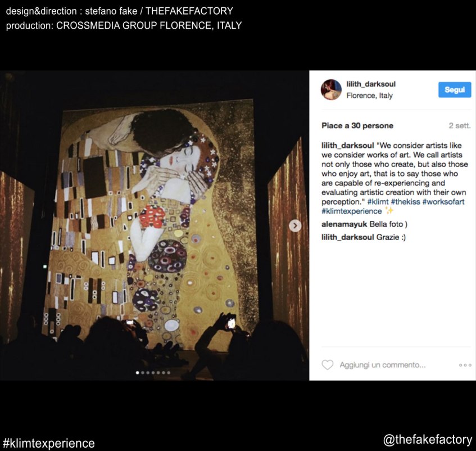The height and width of the screenshot is (451, 476).
Task: Click the Klimt Kiss projection photo
Action: coord(155,225)
